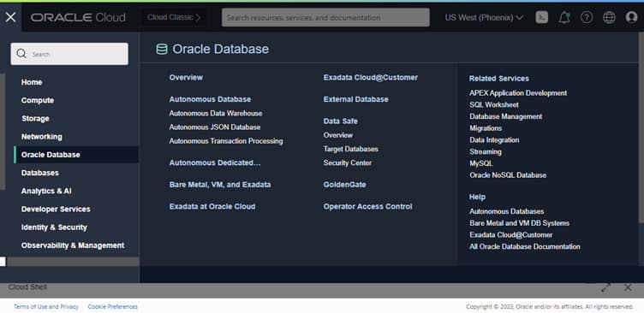Click the right panel vertical scrollbar
Viewport: 644px width, 313px height.
pos(641,127)
